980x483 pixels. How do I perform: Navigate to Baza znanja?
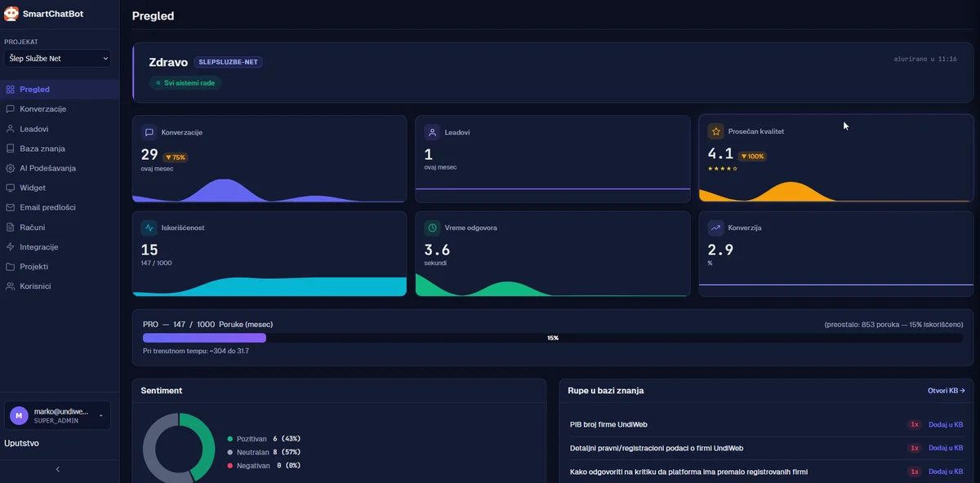pos(60,148)
